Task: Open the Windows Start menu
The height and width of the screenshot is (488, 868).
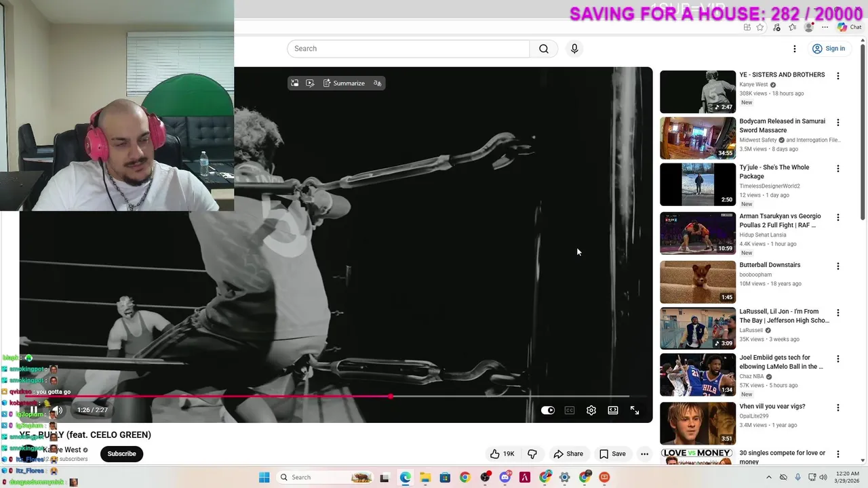Action: pos(264,477)
